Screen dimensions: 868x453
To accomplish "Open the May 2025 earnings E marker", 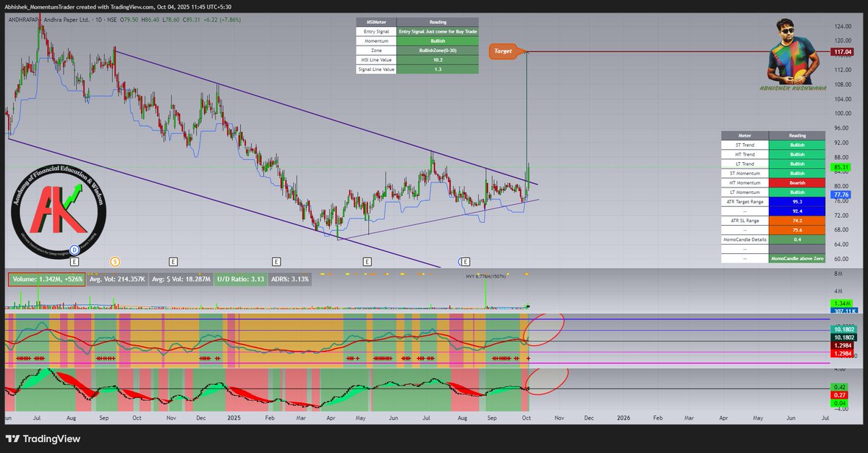I will click(x=367, y=261).
